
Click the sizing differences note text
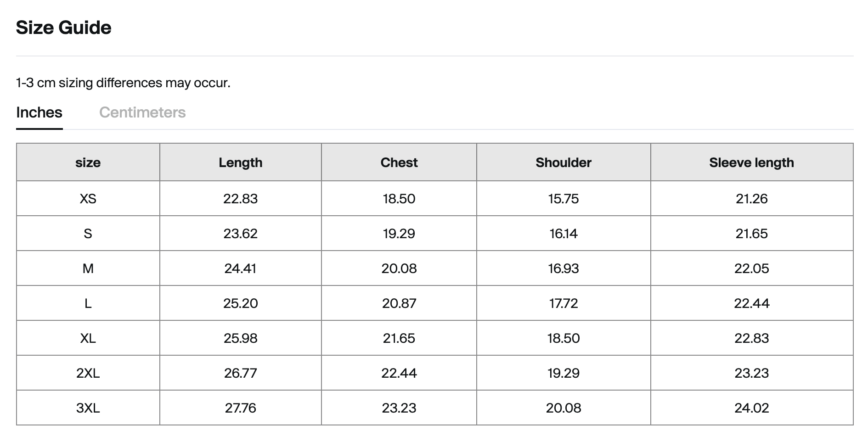click(x=123, y=83)
